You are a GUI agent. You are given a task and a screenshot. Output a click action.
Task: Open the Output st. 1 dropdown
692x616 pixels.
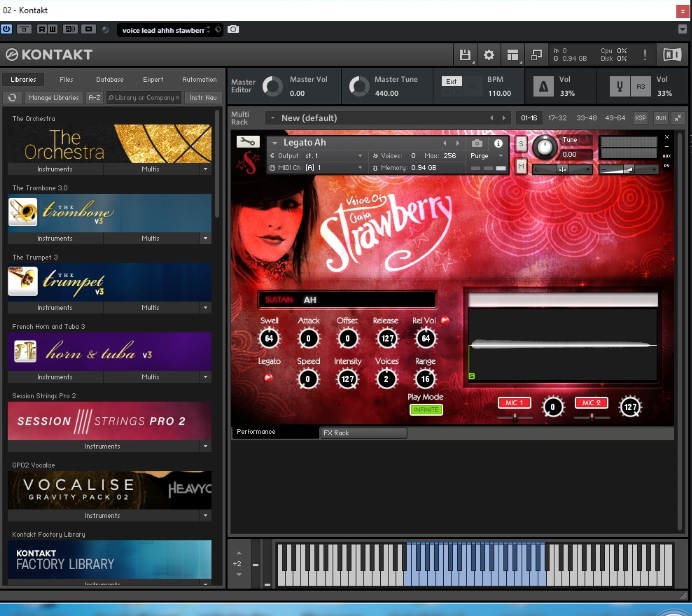[x=316, y=156]
